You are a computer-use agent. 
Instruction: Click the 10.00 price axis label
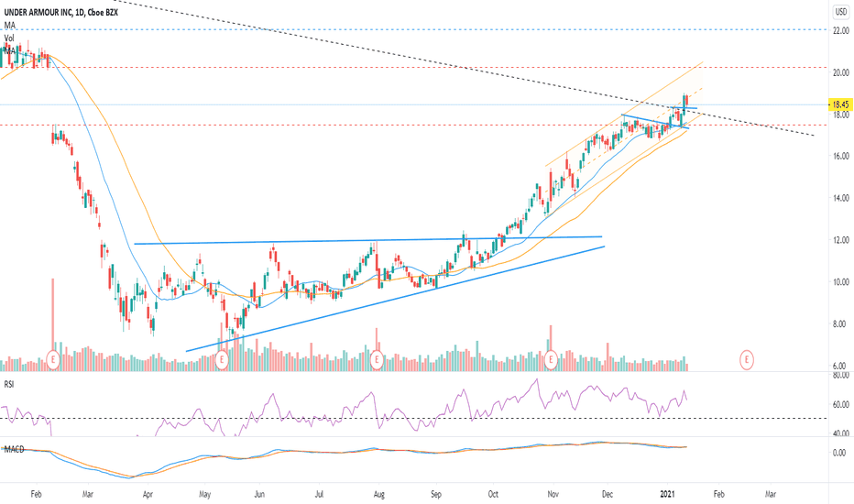(x=841, y=281)
